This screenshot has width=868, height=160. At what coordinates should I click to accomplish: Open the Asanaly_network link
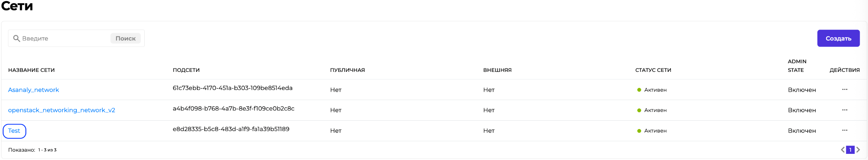click(33, 90)
